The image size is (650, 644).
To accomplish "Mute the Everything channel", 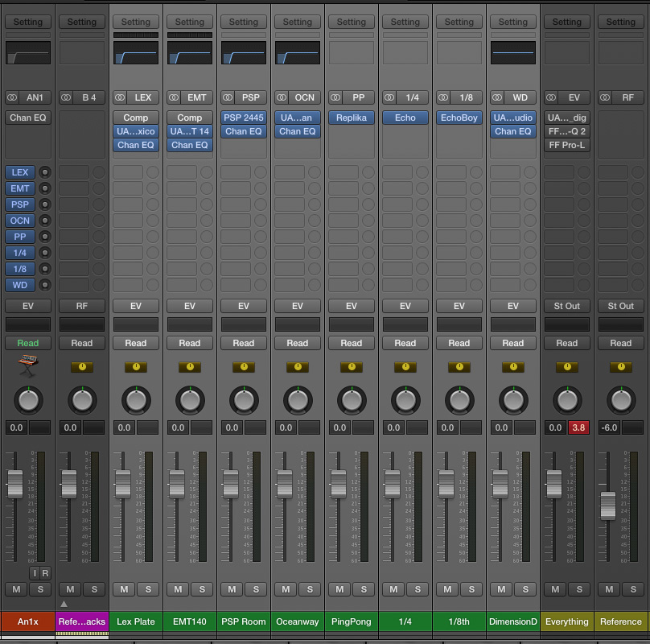I will pyautogui.click(x=555, y=589).
